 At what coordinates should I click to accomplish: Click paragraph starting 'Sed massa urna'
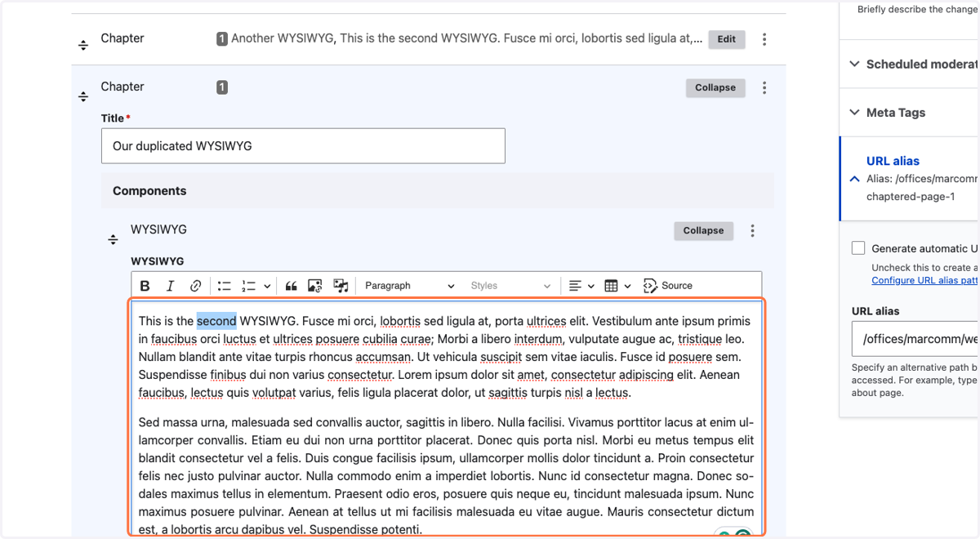click(x=446, y=476)
